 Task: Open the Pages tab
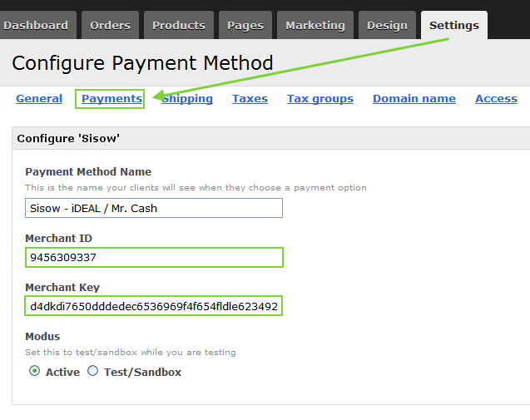(245, 25)
